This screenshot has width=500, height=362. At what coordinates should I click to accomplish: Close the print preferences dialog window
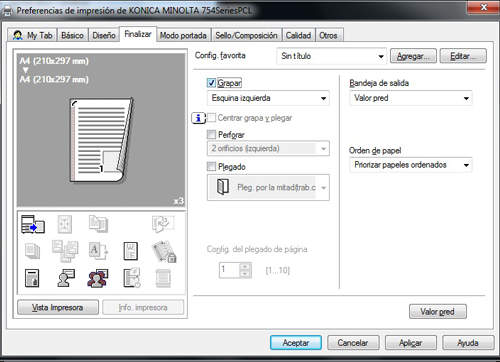click(484, 7)
